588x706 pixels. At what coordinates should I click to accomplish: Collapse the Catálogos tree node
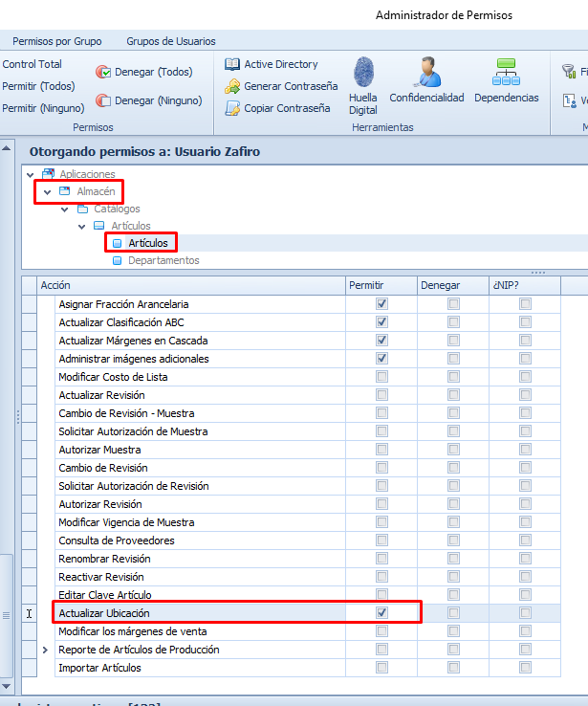tap(64, 209)
